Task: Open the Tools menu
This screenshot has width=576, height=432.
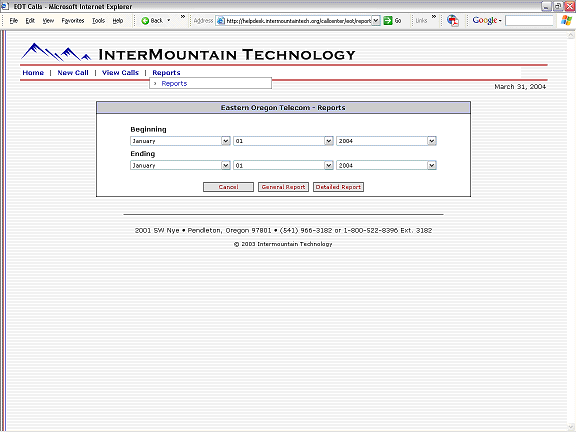Action: [x=98, y=21]
